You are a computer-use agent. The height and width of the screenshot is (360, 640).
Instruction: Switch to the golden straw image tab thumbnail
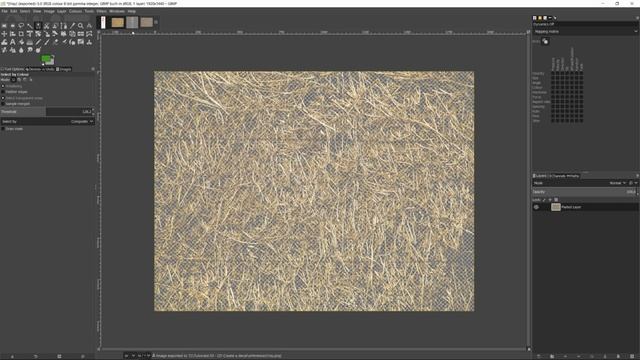[x=118, y=22]
